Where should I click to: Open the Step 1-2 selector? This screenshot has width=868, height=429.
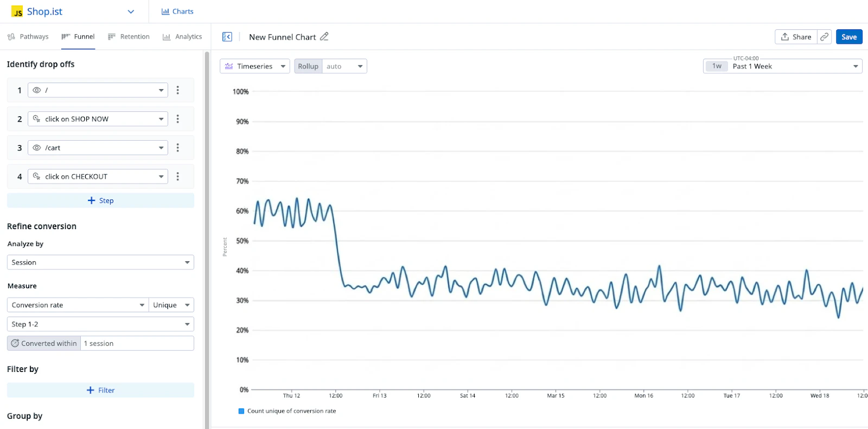coord(100,324)
